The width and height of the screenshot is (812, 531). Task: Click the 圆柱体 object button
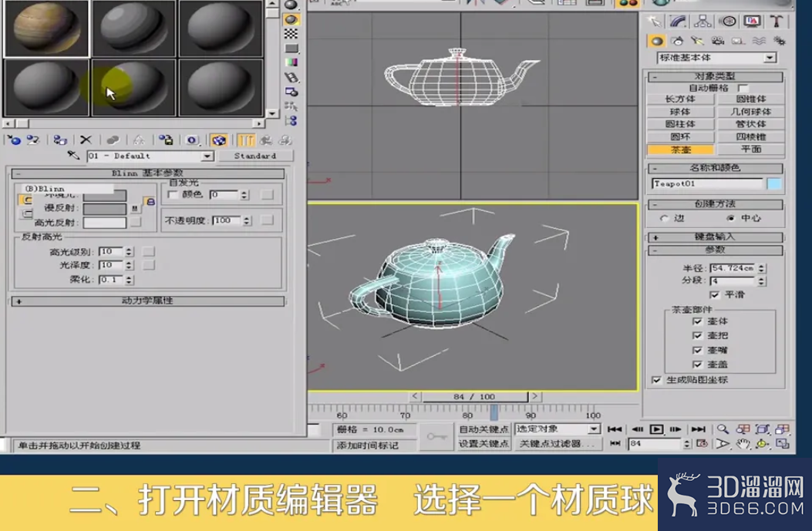tap(680, 124)
